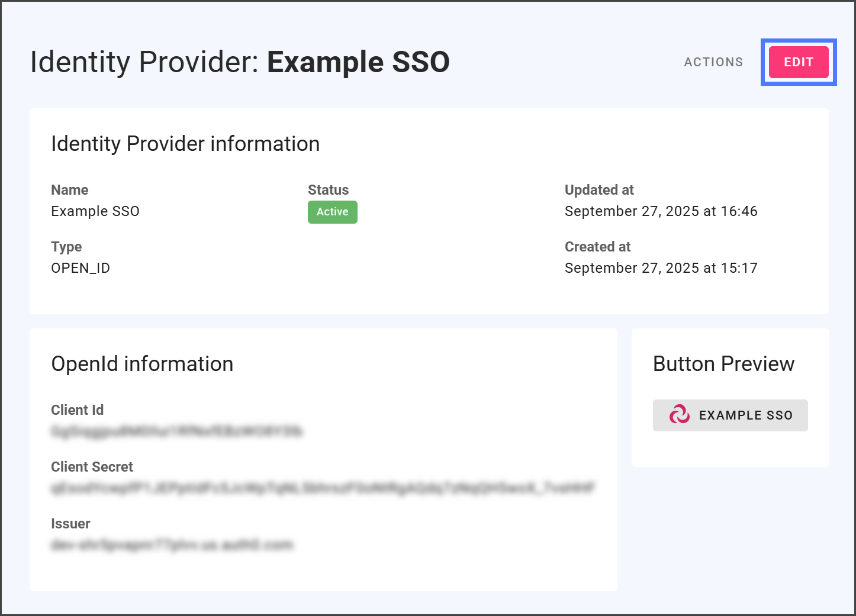
Task: Select the Name value 'Example SSO'
Action: [95, 211]
